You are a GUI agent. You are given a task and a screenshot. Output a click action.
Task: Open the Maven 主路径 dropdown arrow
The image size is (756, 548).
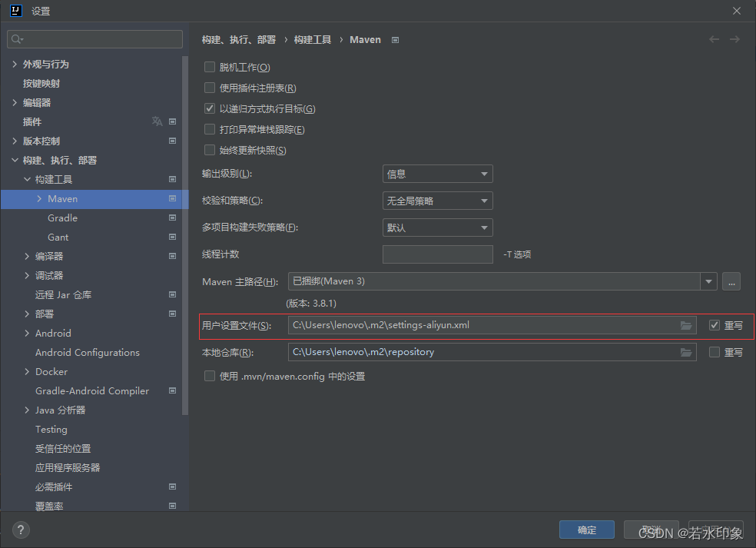(x=708, y=282)
